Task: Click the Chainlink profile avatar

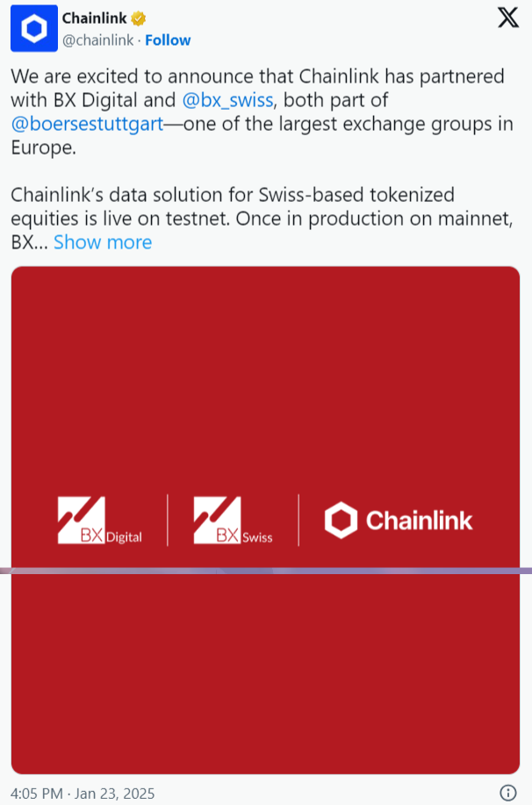Action: pos(33,30)
